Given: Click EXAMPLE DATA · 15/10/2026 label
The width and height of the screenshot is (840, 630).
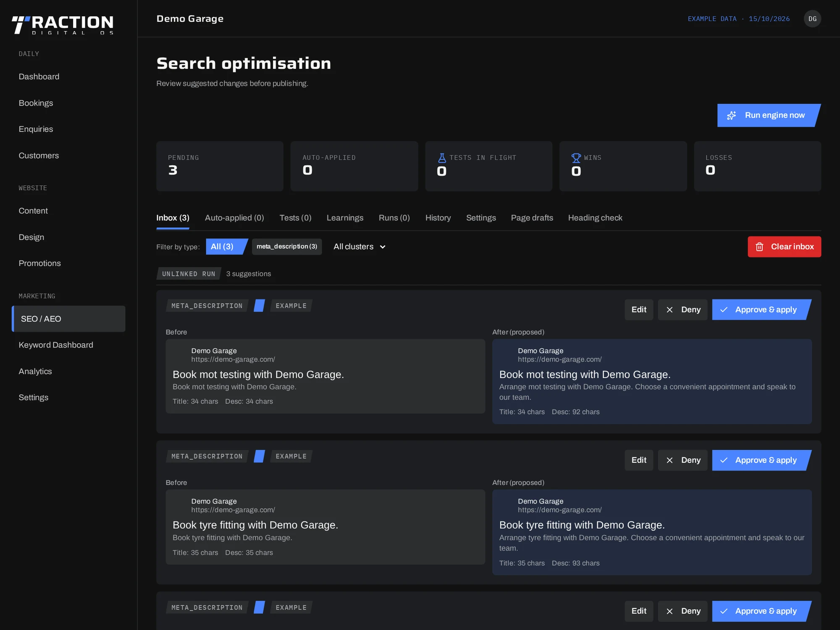Looking at the screenshot, I should tap(739, 19).
